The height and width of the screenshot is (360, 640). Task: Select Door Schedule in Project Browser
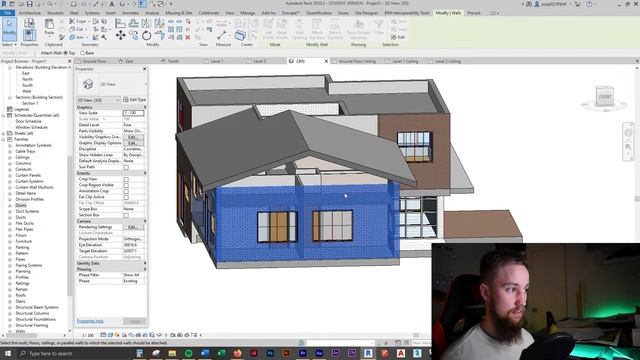tap(28, 121)
